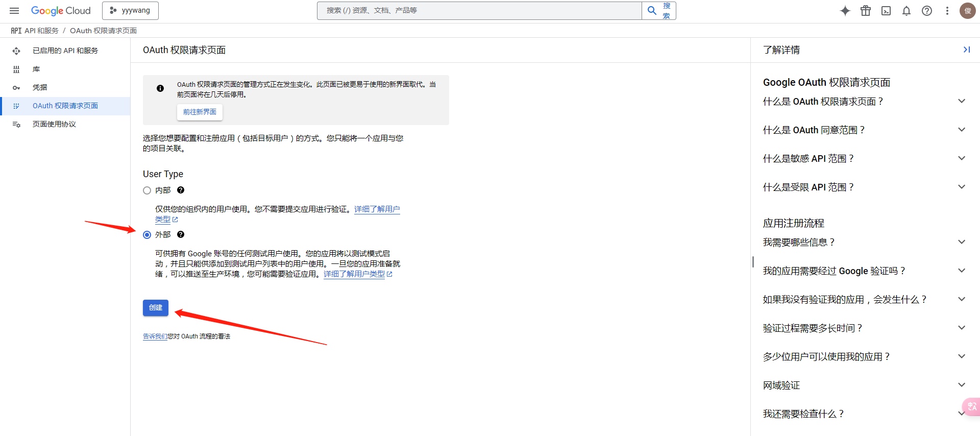Grab the side panel resize handle
980x436 pixels.
point(753,262)
